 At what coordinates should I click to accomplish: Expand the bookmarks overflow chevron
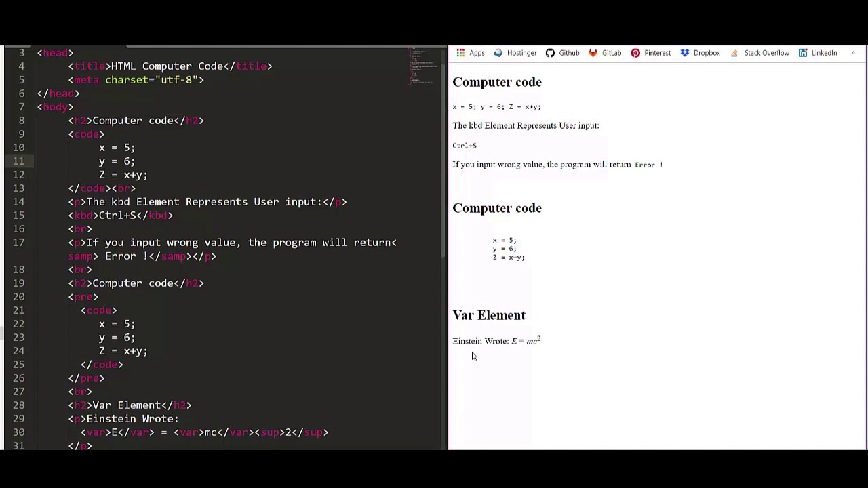click(852, 53)
